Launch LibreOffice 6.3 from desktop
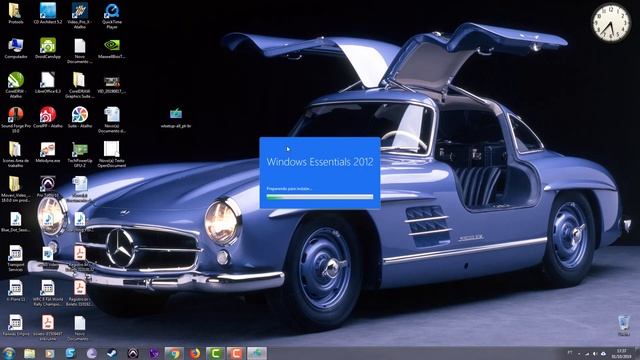 [48, 82]
